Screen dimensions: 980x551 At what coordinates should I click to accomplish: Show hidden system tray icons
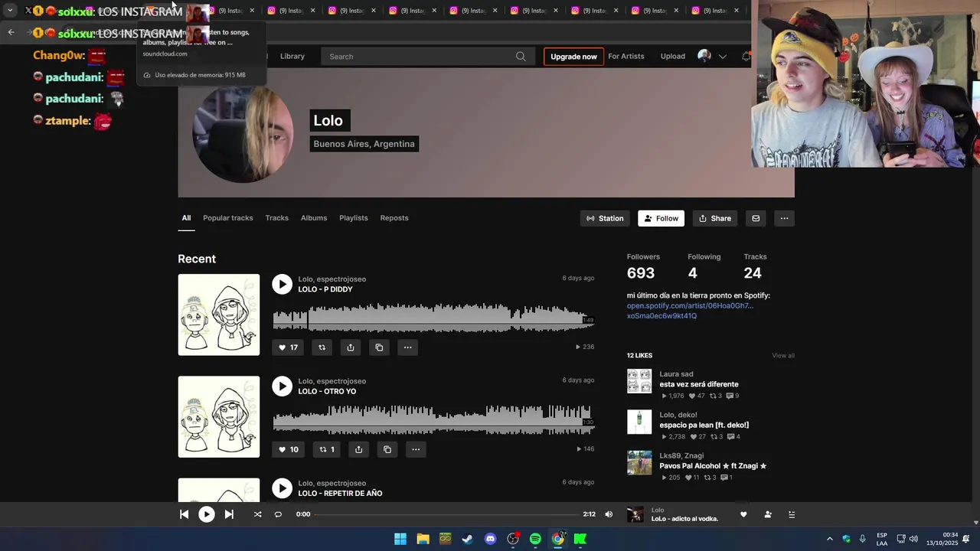(x=829, y=539)
